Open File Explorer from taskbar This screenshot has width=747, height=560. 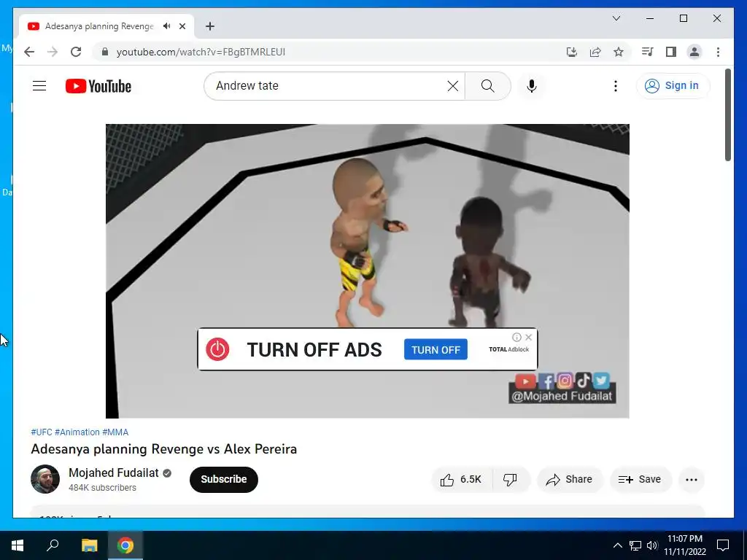[x=89, y=545]
